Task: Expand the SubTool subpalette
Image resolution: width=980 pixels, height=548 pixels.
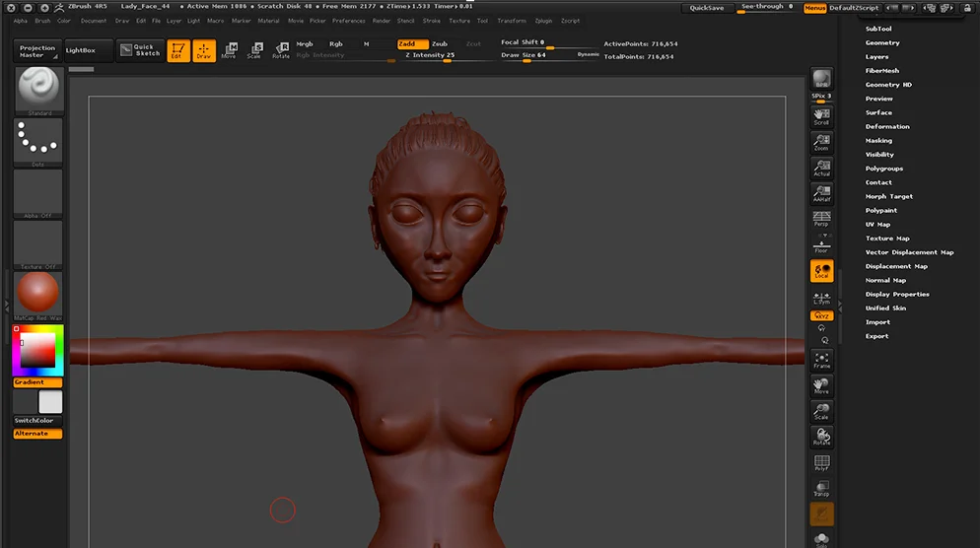Action: coord(878,29)
